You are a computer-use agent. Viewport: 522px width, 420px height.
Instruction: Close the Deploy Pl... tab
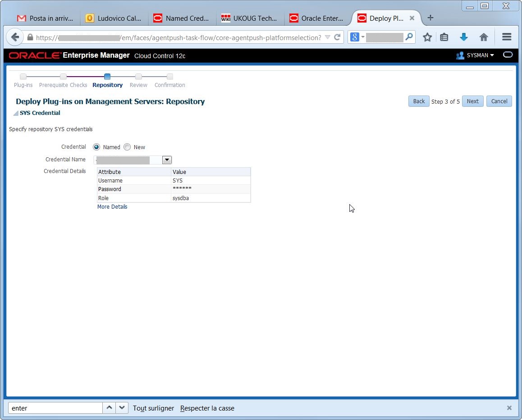412,18
